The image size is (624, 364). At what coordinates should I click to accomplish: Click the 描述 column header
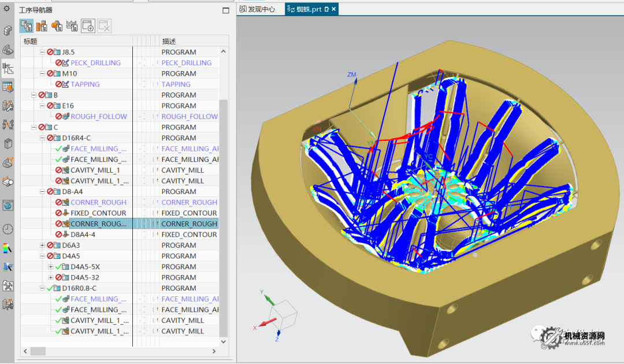coord(169,41)
